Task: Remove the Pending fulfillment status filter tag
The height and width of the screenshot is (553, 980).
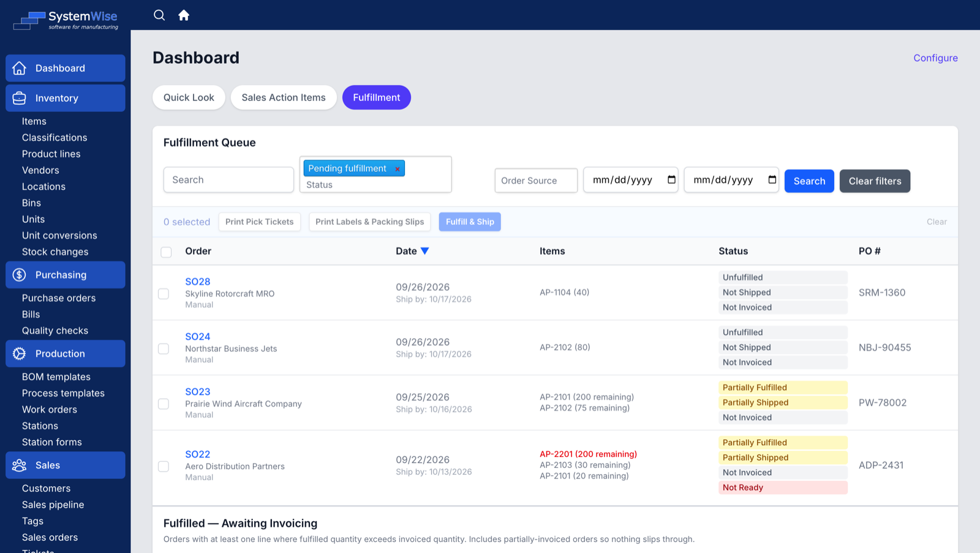Action: 398,169
